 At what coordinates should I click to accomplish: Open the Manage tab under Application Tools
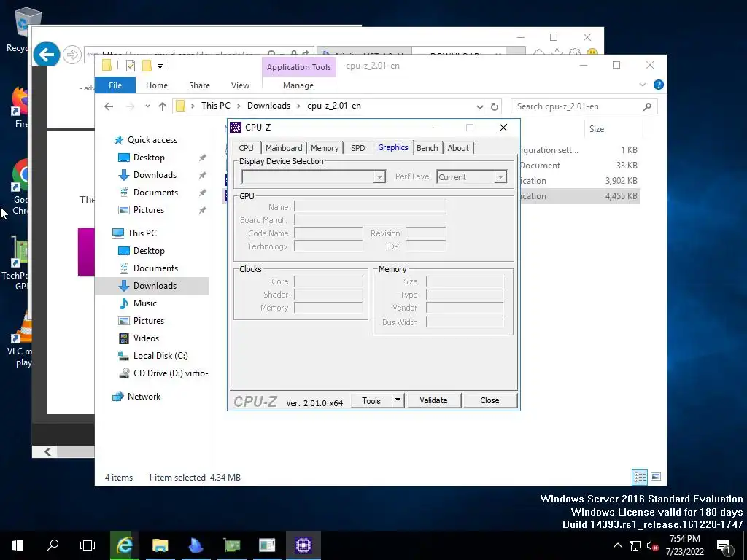pos(298,85)
